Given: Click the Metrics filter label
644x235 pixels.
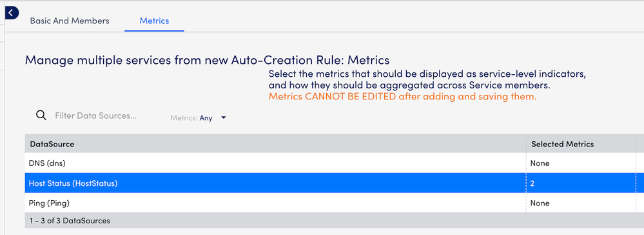Looking at the screenshot, I should (184, 118).
